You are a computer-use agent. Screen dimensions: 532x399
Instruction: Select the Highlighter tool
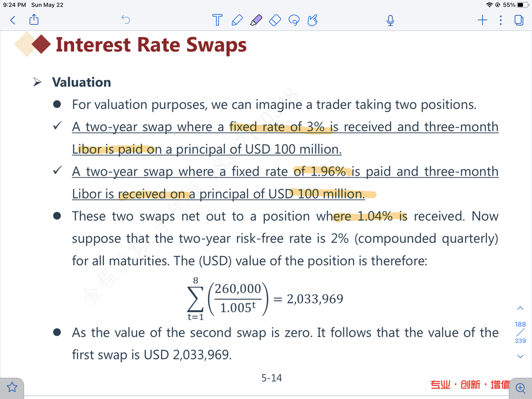[x=256, y=20]
